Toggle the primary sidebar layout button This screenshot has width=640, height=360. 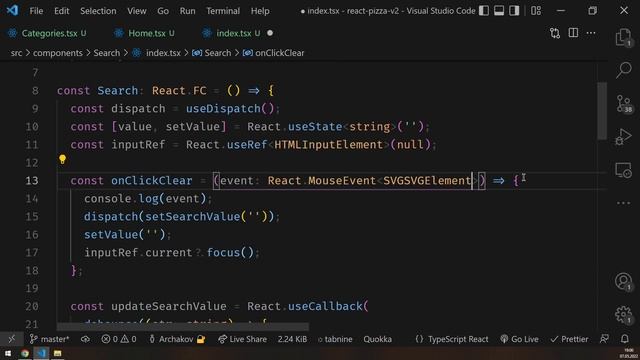[484, 11]
